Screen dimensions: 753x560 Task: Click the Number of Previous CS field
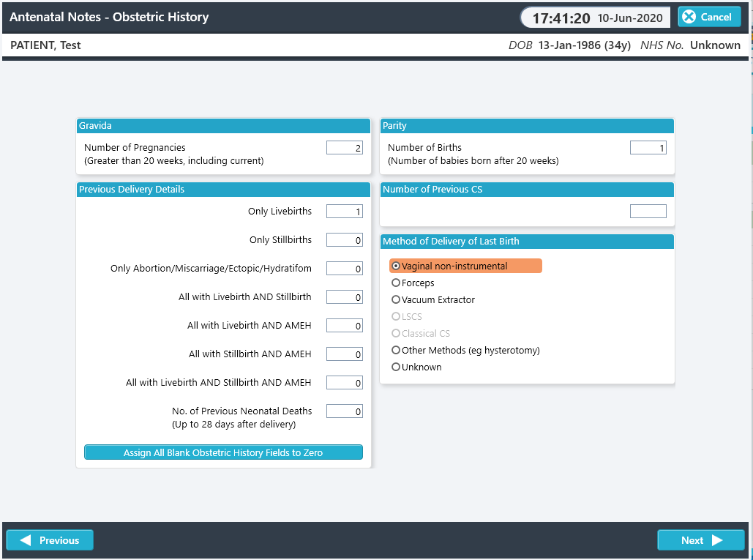click(648, 212)
